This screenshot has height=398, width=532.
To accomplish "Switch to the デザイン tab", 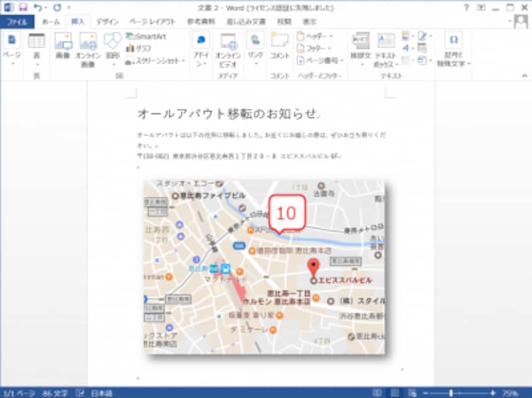I will click(107, 22).
